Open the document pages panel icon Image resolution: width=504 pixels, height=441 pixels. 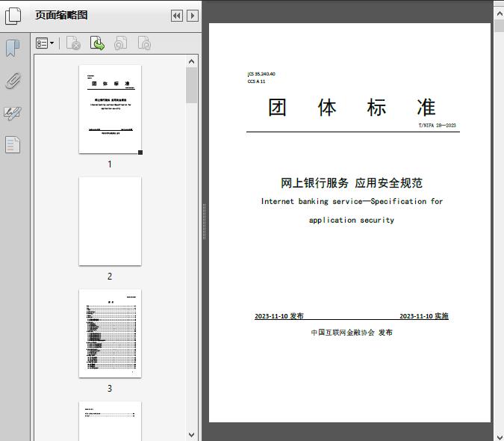click(x=13, y=145)
